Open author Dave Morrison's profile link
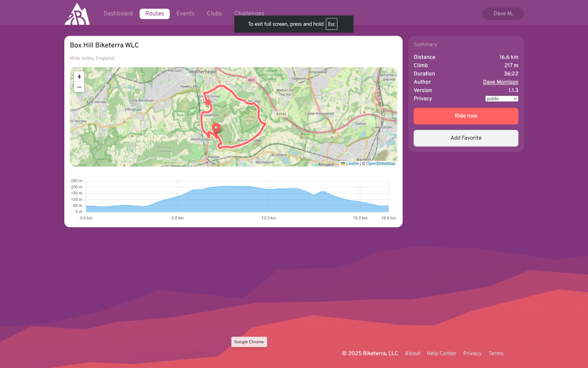The width and height of the screenshot is (588, 368). (x=500, y=82)
